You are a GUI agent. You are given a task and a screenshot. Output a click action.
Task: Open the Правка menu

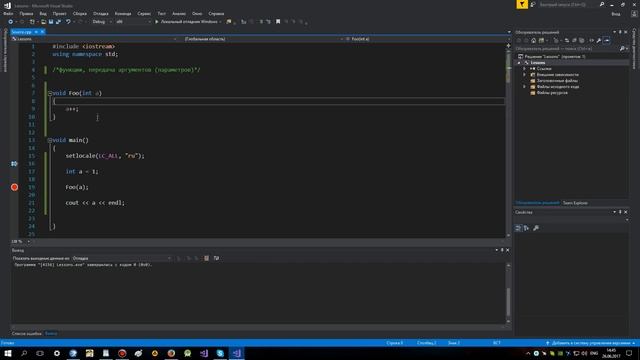(26, 13)
